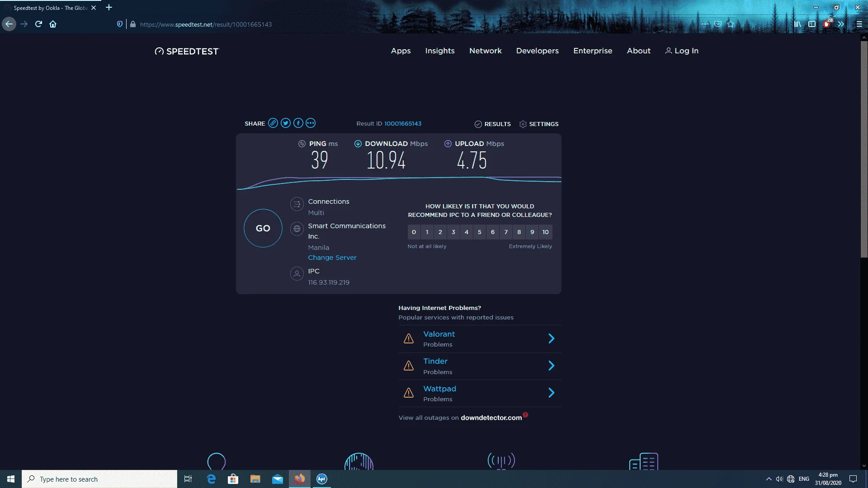Select rating 0 for recommendation

[414, 232]
